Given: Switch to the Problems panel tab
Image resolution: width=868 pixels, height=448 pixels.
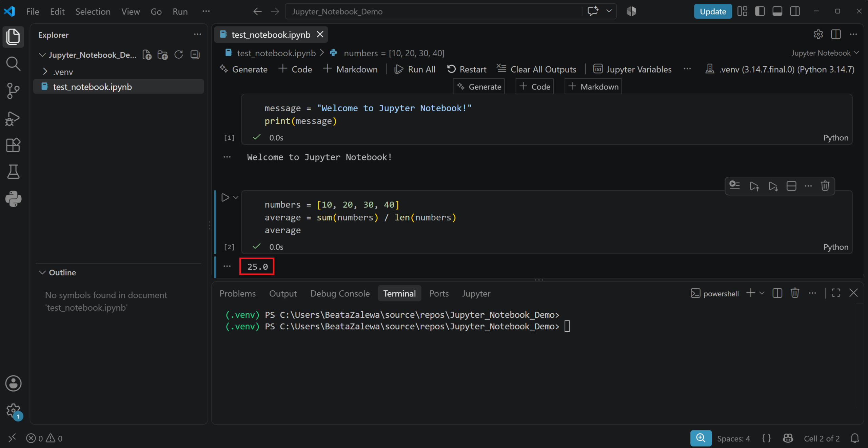Looking at the screenshot, I should click(x=237, y=293).
